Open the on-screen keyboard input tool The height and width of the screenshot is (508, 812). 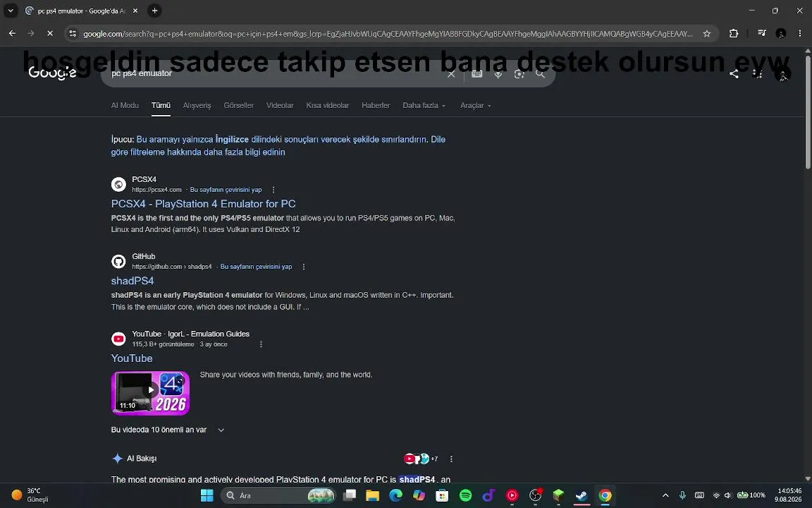(477, 74)
